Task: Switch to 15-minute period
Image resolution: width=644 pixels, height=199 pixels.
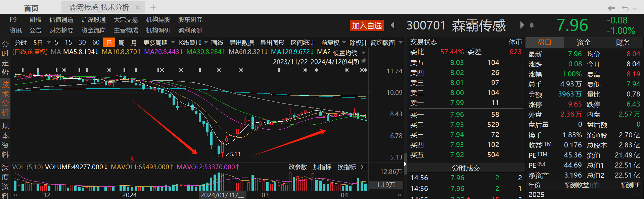Action: [x=68, y=43]
